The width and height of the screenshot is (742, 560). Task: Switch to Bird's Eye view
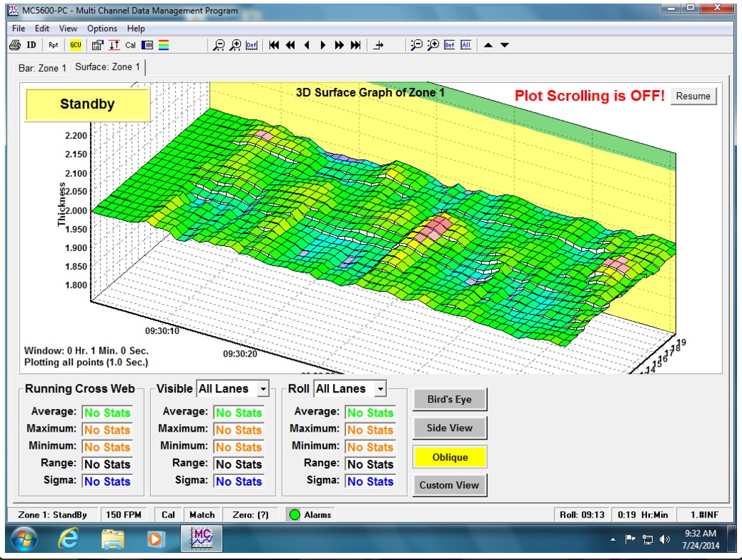pyautogui.click(x=450, y=399)
